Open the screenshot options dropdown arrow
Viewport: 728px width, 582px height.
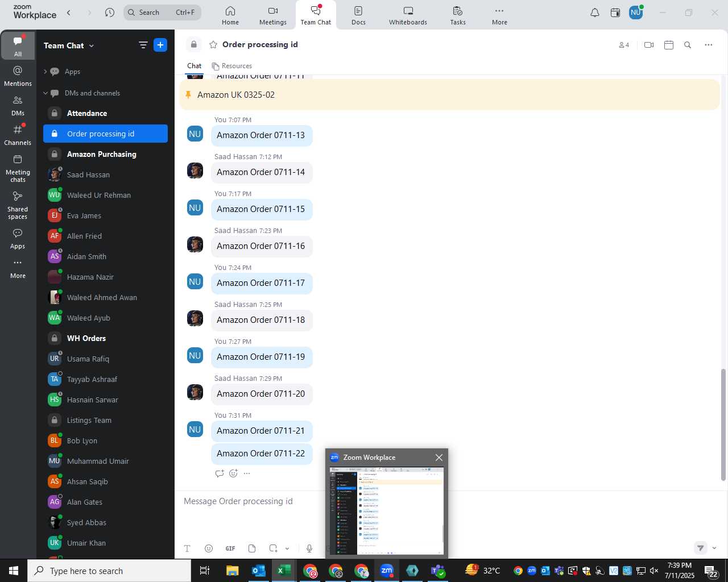click(287, 548)
